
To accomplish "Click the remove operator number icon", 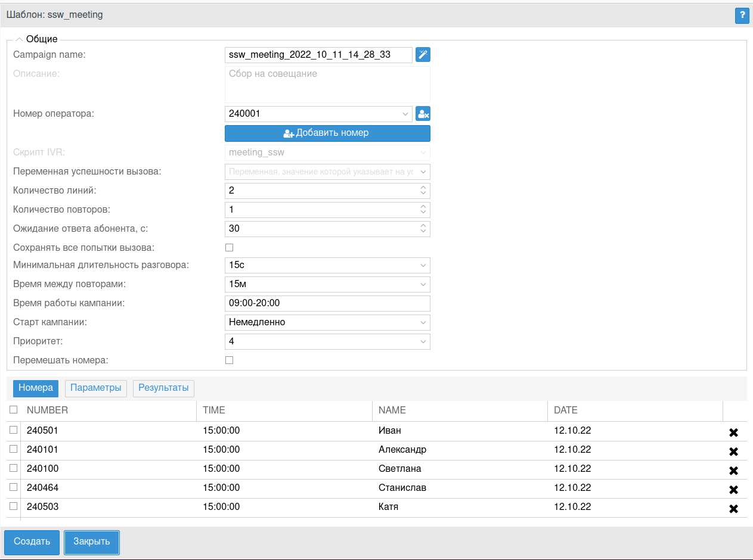I will click(423, 114).
